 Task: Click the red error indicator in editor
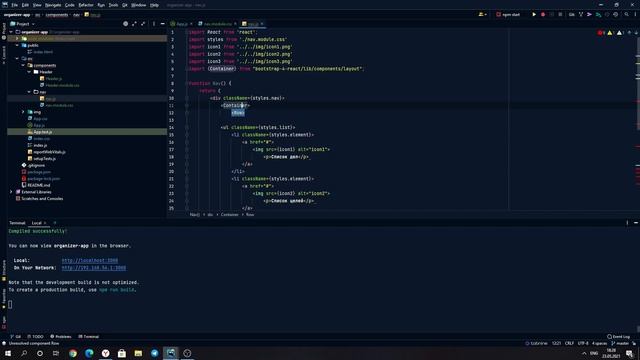(601, 33)
